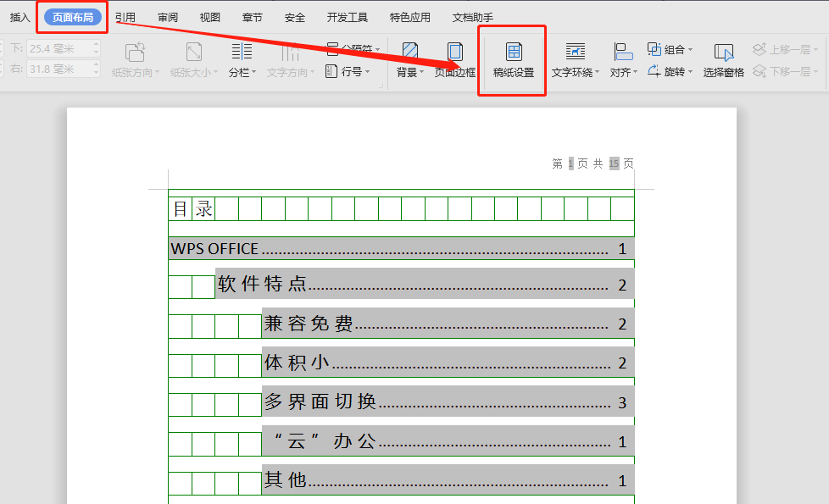This screenshot has height=504, width=829.
Task: Open the 选择窗格 selection pane
Action: tap(723, 60)
